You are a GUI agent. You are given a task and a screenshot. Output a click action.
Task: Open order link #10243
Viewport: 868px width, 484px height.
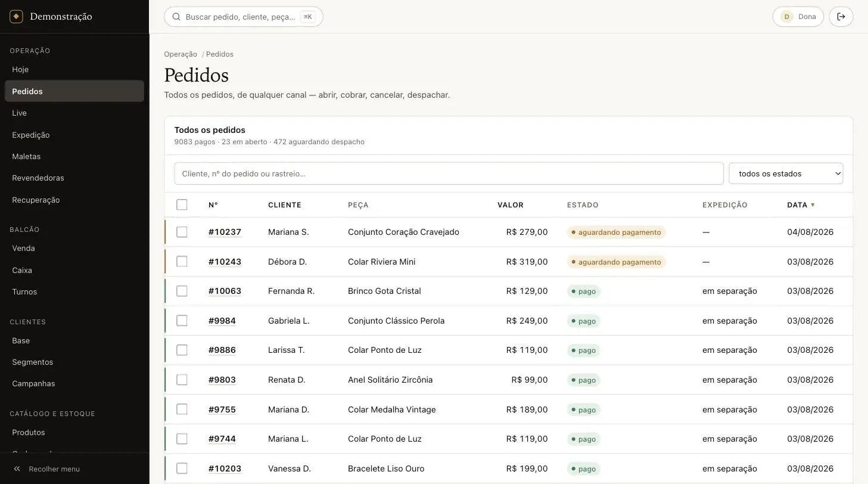click(x=225, y=262)
